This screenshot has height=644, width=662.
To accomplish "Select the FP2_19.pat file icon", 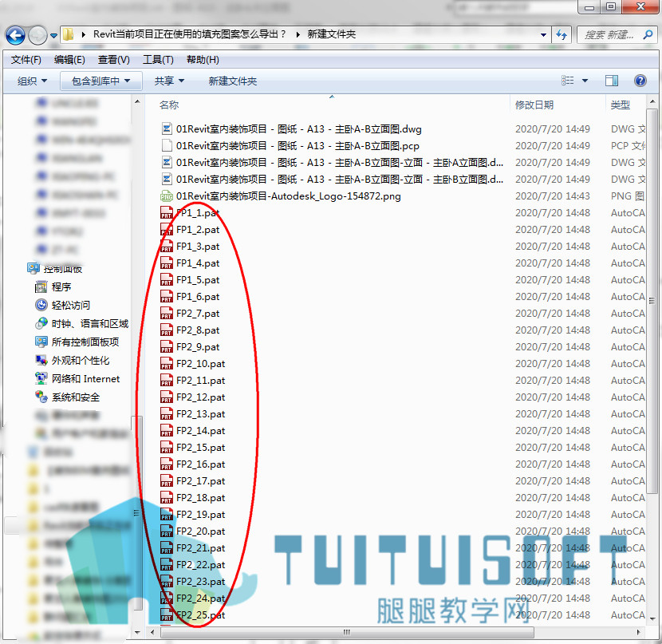I will point(167,515).
